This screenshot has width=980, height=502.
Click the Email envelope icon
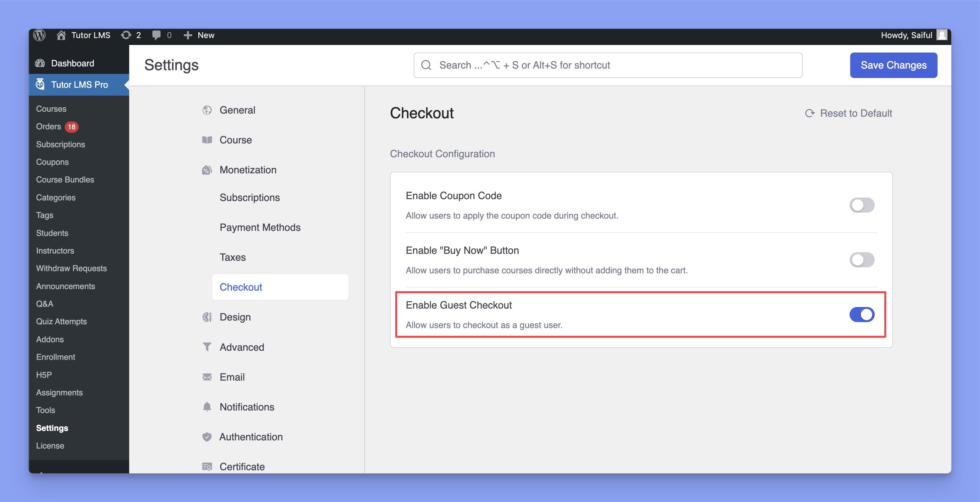click(x=207, y=377)
